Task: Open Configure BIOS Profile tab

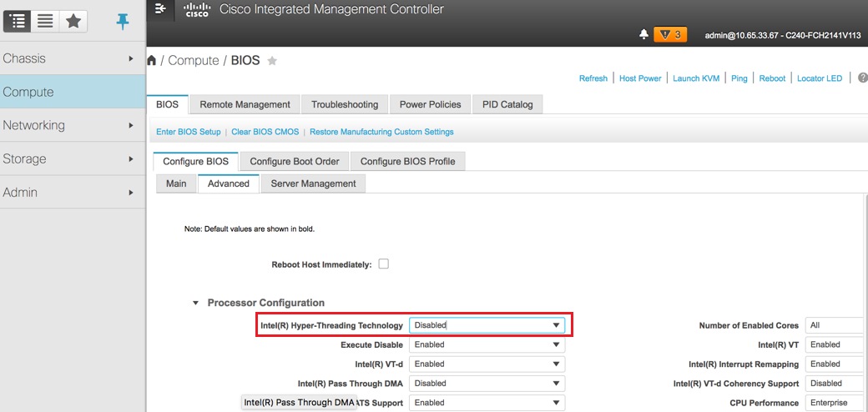Action: [407, 162]
